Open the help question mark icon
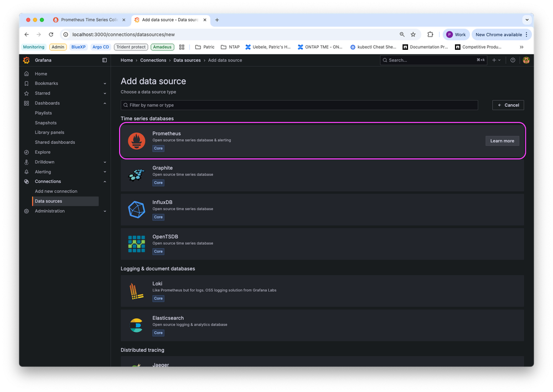This screenshot has width=553, height=392. [513, 60]
